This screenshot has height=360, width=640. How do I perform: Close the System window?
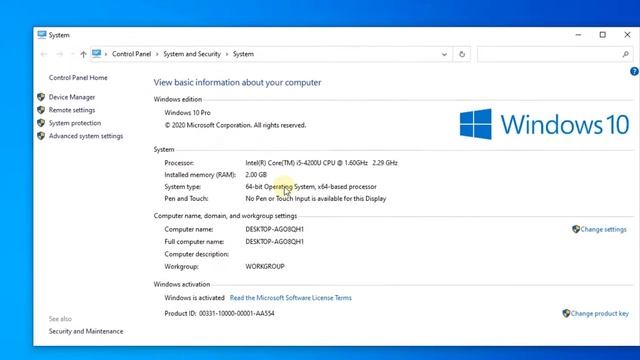pyautogui.click(x=627, y=35)
